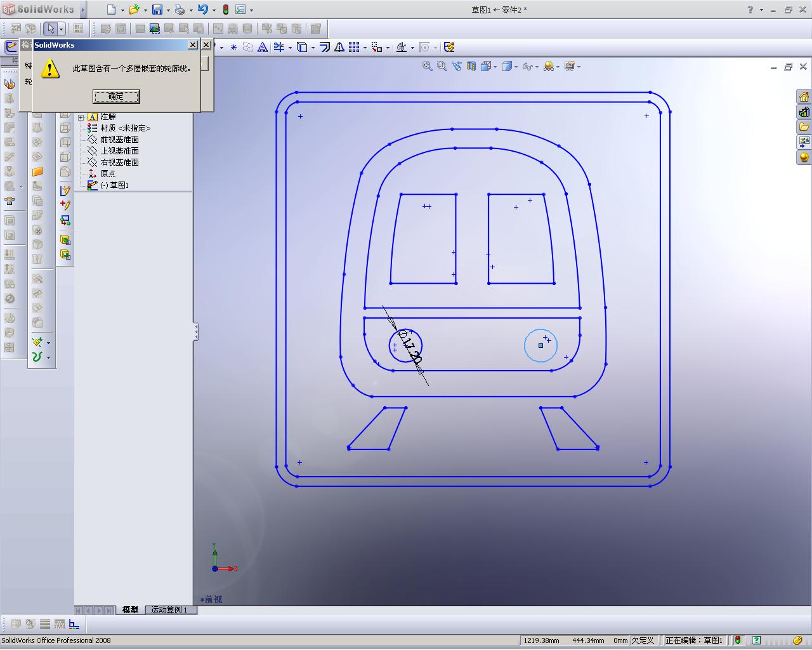Click the Offset Entities icon
Viewport: 812px width, 650px height.
pos(325,47)
